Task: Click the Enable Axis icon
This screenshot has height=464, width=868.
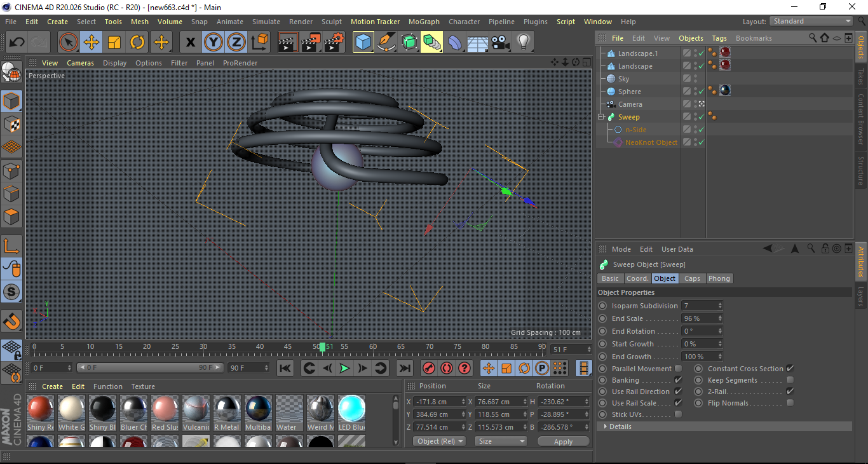Action: [11, 246]
